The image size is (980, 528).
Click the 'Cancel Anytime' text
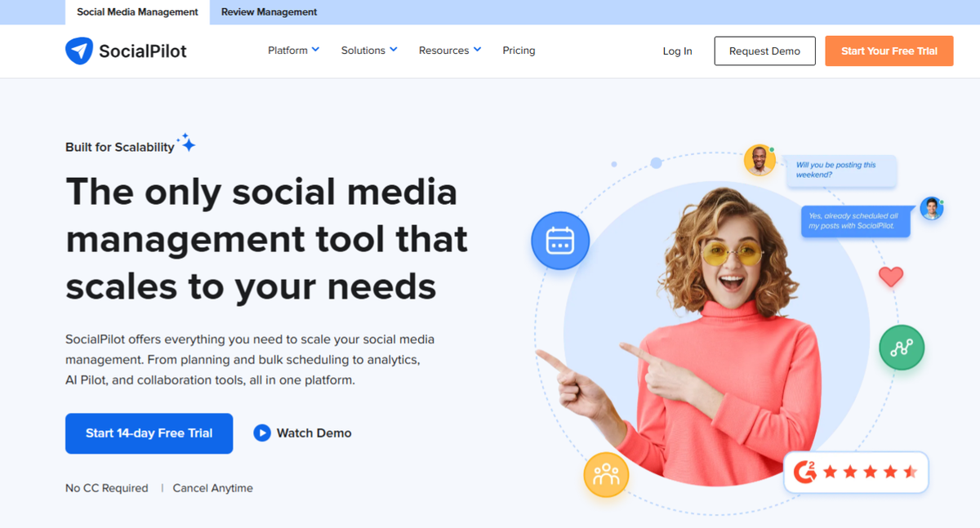pyautogui.click(x=213, y=488)
